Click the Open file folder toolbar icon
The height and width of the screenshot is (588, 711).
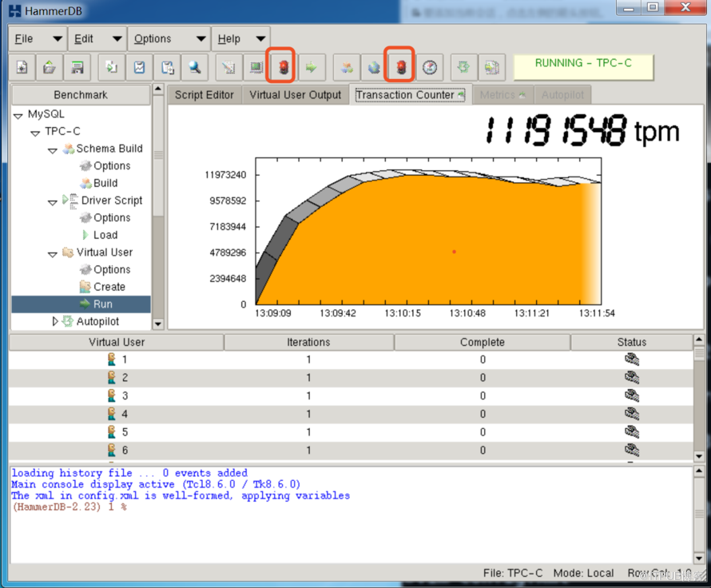[x=50, y=68]
